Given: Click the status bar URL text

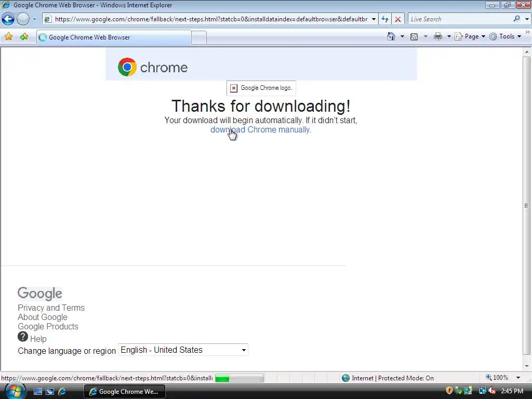Looking at the screenshot, I should 107,378.
